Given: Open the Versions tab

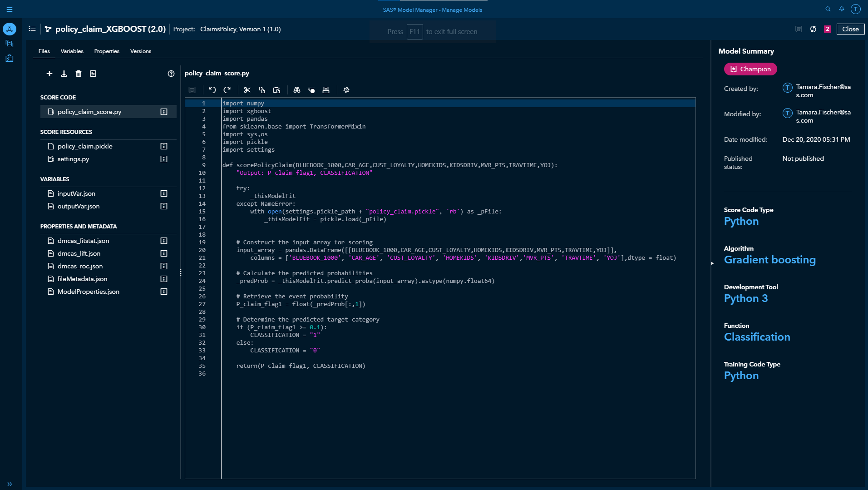Looking at the screenshot, I should (141, 51).
